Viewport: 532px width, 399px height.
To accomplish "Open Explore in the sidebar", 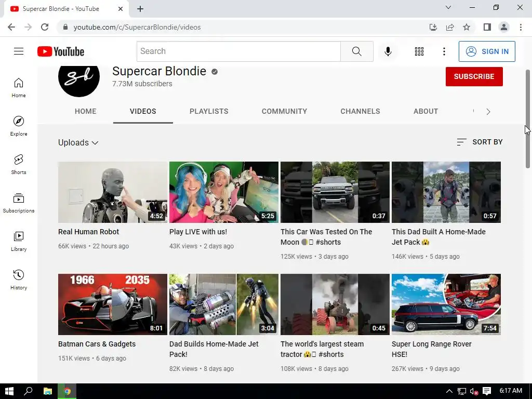I will [19, 126].
